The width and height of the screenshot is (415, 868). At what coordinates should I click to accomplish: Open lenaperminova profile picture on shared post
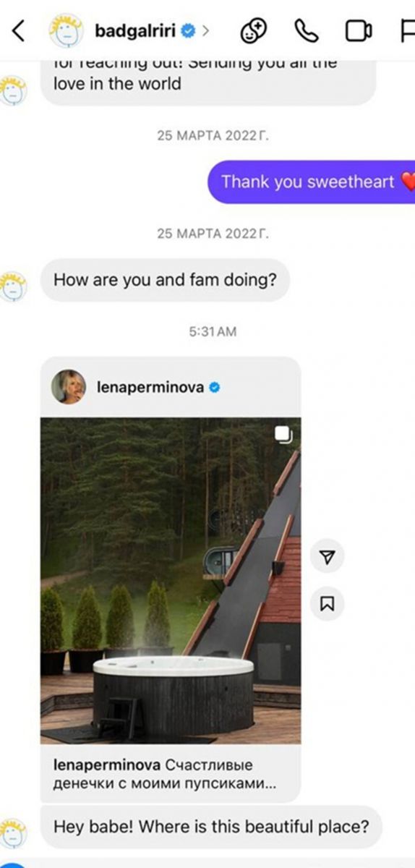click(x=69, y=387)
